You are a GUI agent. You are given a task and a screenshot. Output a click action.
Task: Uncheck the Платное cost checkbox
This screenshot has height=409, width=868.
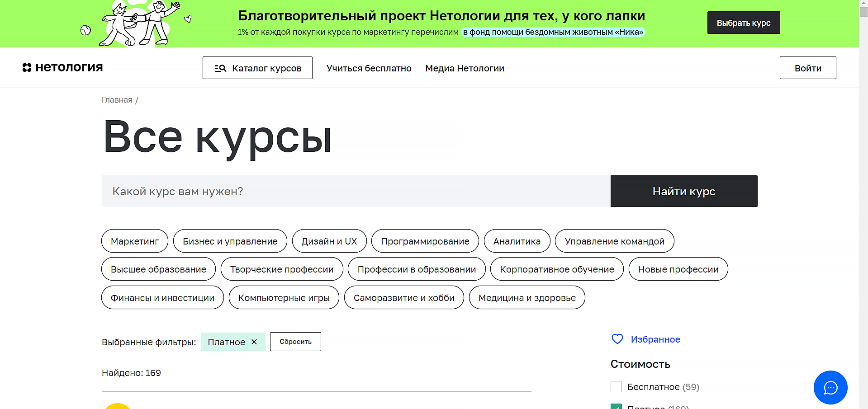pyautogui.click(x=616, y=406)
